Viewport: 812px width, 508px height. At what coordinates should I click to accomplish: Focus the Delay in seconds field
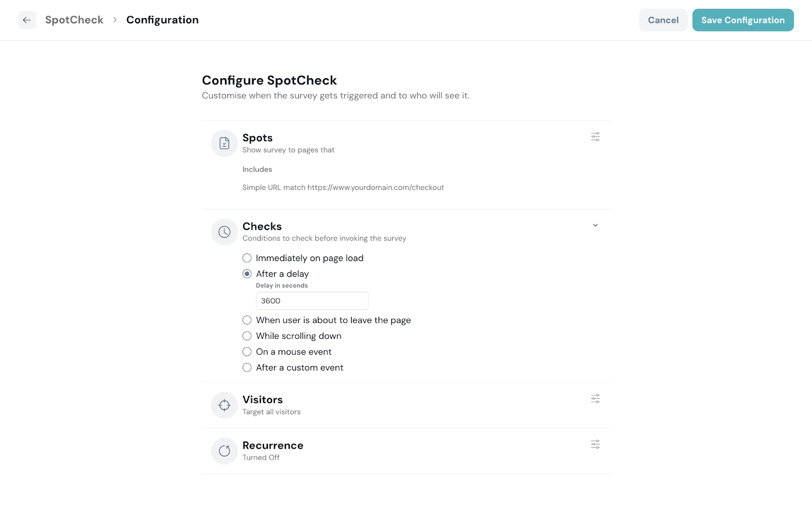pos(312,301)
